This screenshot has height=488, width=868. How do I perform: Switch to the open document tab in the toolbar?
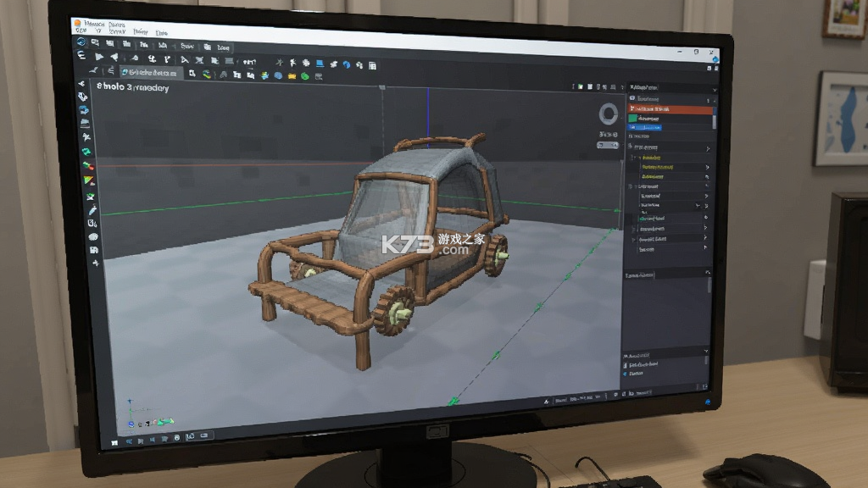150,73
